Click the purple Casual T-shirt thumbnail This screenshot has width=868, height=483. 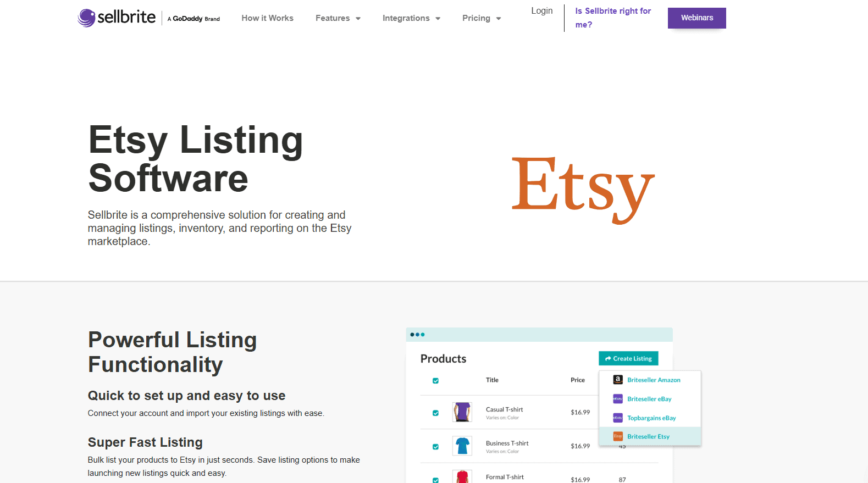pos(462,412)
